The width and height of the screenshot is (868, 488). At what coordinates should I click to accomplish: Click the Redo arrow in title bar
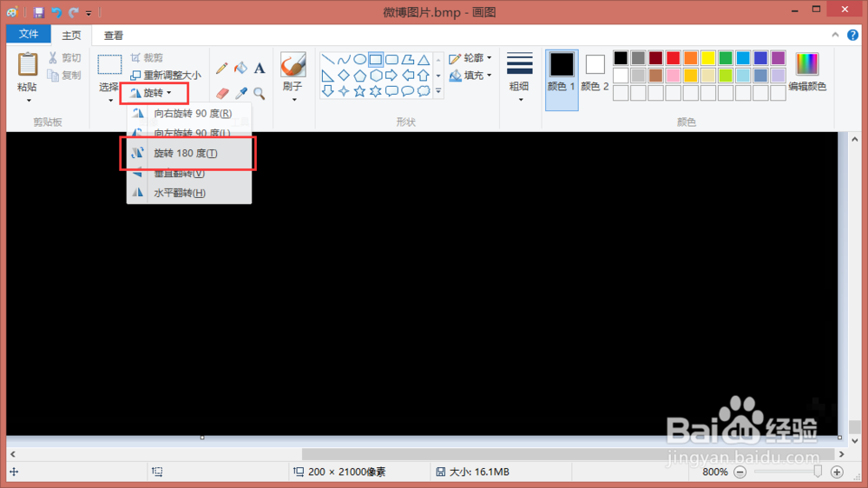pyautogui.click(x=73, y=11)
